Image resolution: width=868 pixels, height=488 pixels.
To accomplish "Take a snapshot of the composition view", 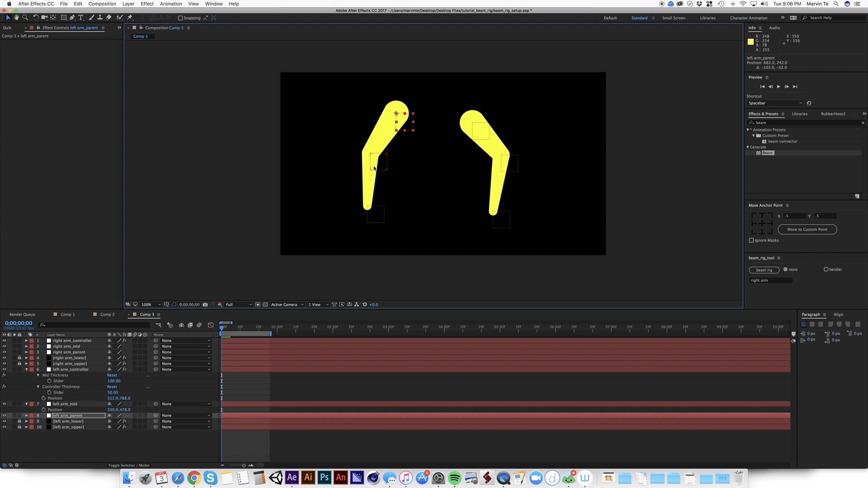I will point(205,305).
